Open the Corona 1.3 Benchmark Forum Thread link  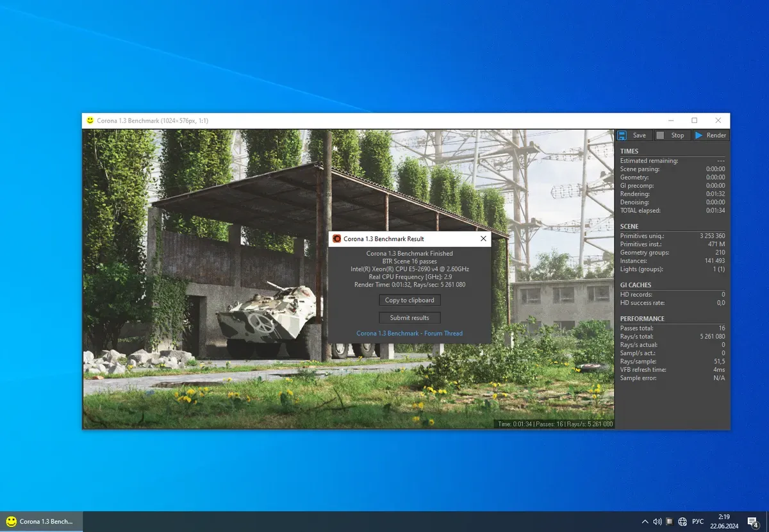409,333
